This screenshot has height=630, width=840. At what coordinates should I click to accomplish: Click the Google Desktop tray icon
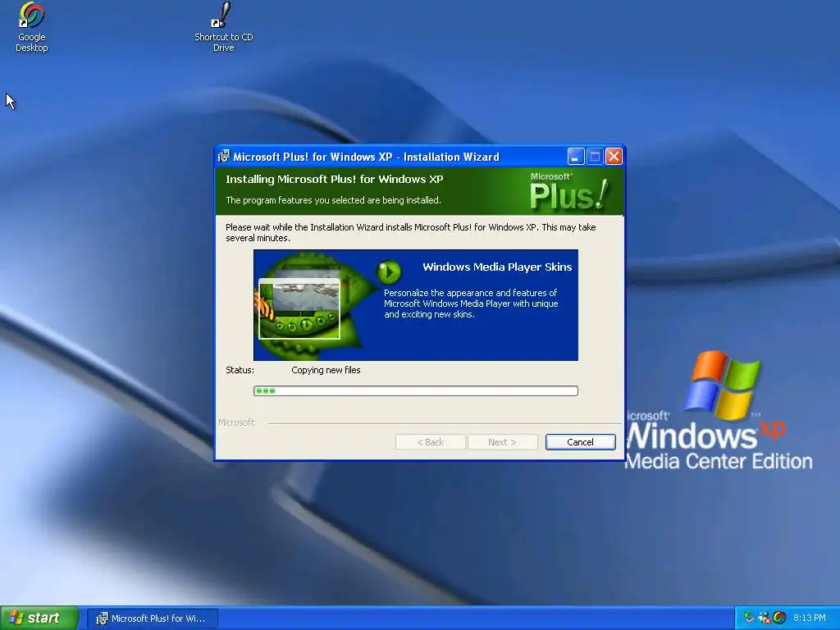[779, 618]
